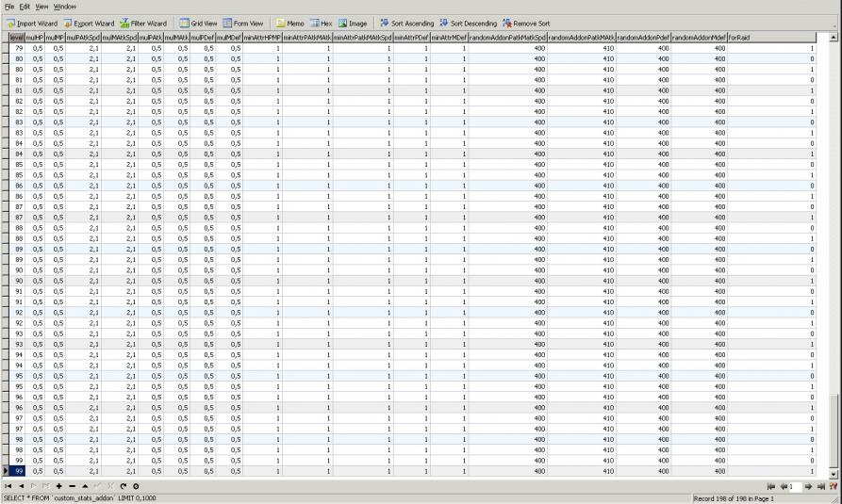Switch to Form View
842x504 pixels.
[x=242, y=23]
